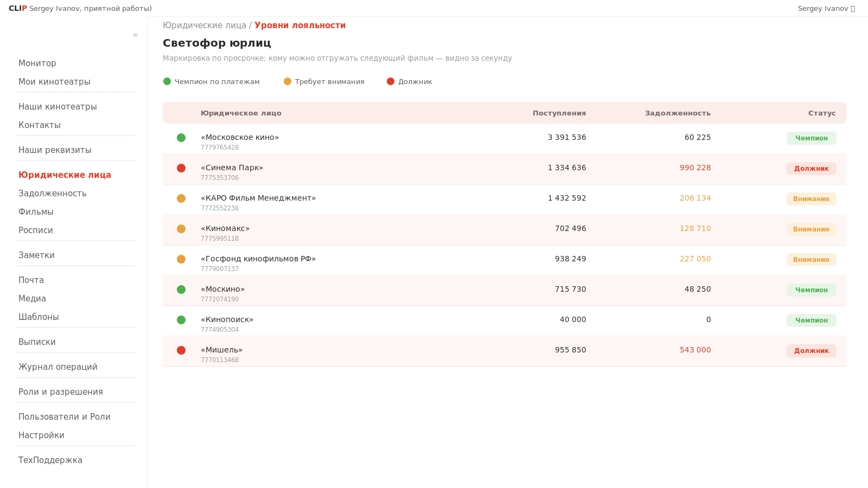This screenshot has height=488, width=868.
Task: Open Росписи in sidebar
Action: pyautogui.click(x=36, y=230)
